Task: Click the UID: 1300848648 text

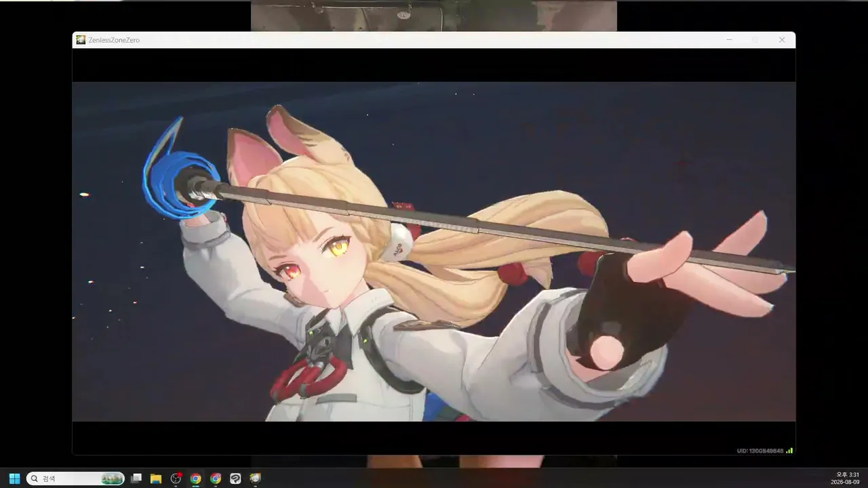Action: point(760,451)
